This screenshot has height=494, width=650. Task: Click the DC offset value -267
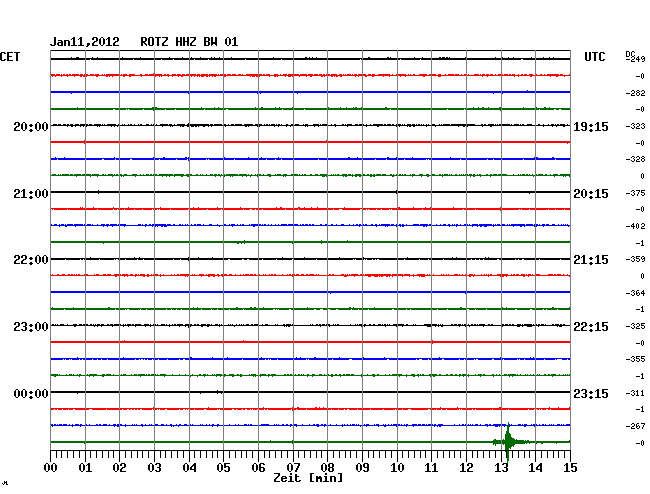pyautogui.click(x=635, y=426)
